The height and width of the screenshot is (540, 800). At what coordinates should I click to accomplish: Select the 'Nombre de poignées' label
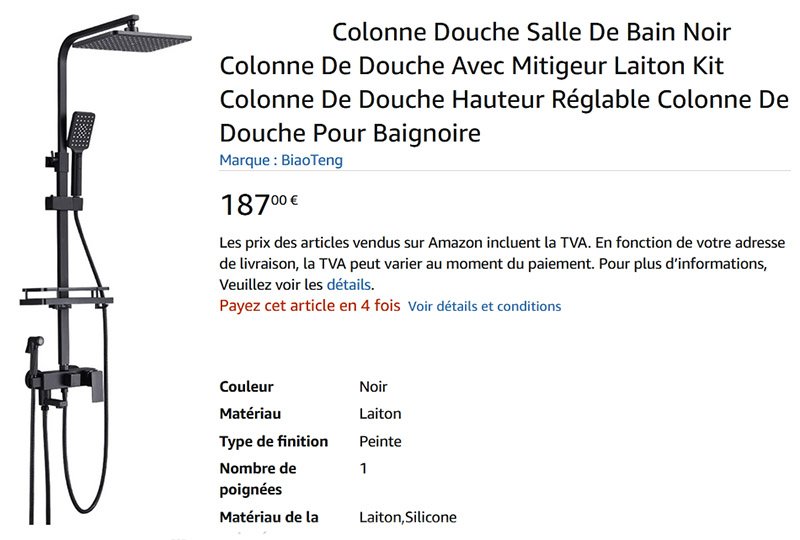[x=258, y=479]
